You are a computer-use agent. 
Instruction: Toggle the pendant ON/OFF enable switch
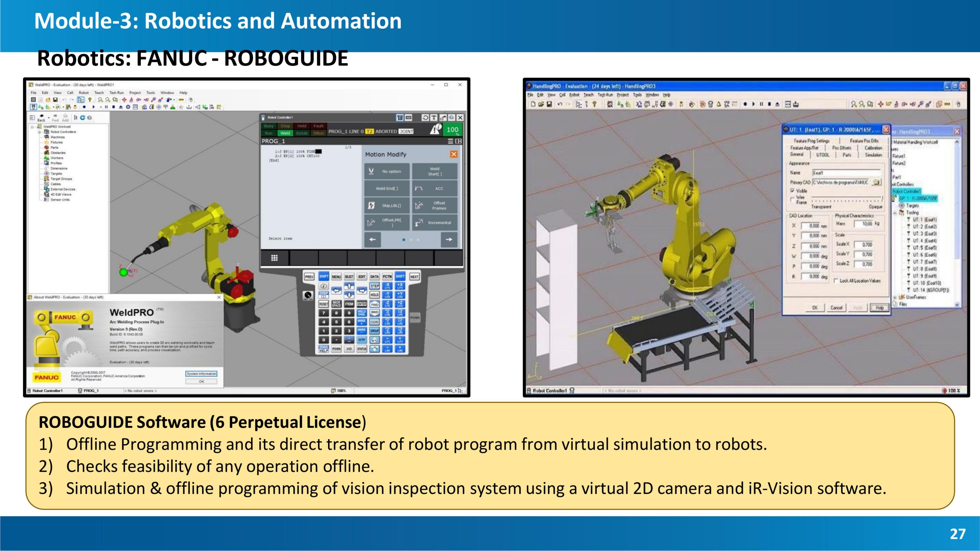point(307,295)
